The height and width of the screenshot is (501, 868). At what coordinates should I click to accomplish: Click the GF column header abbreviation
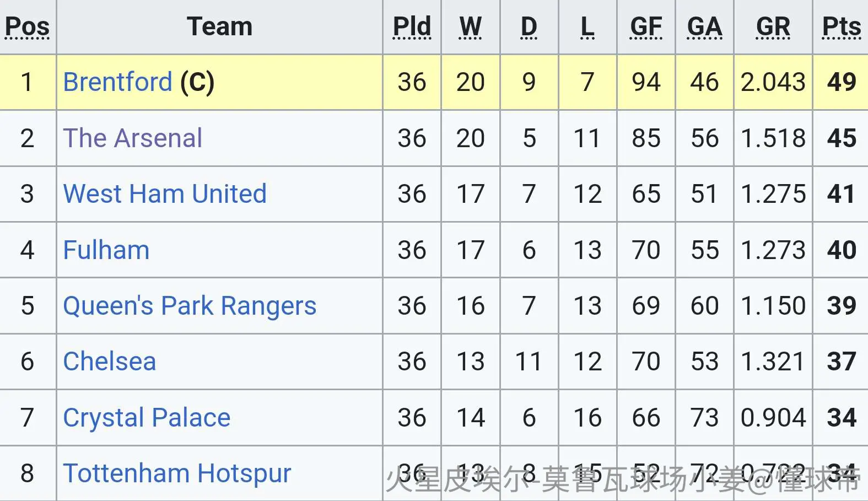[646, 26]
